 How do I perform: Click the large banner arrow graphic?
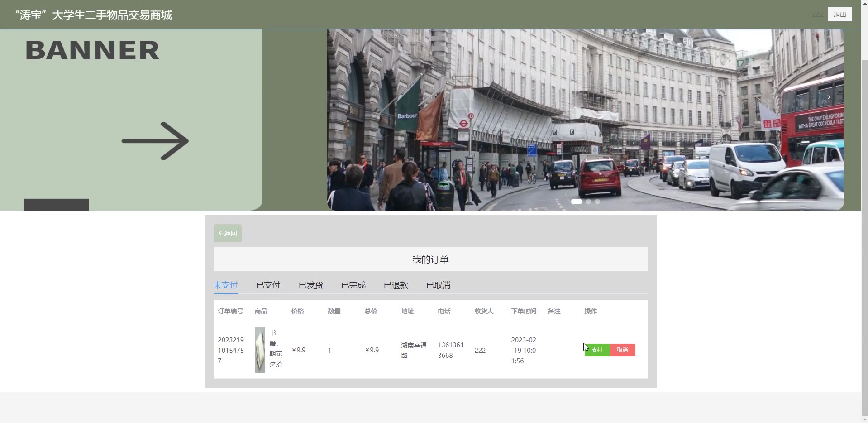(155, 141)
